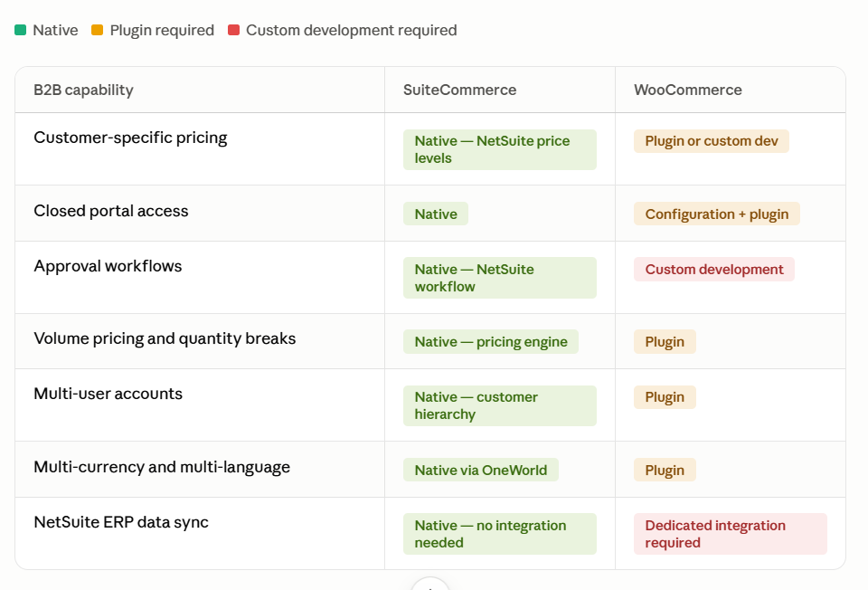
Task: Click the 'Closed portal access' row label
Action: (x=111, y=211)
